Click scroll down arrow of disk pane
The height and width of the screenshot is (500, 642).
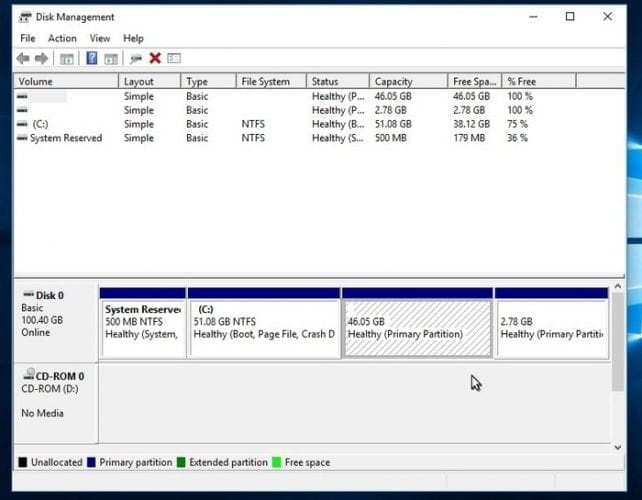click(618, 448)
